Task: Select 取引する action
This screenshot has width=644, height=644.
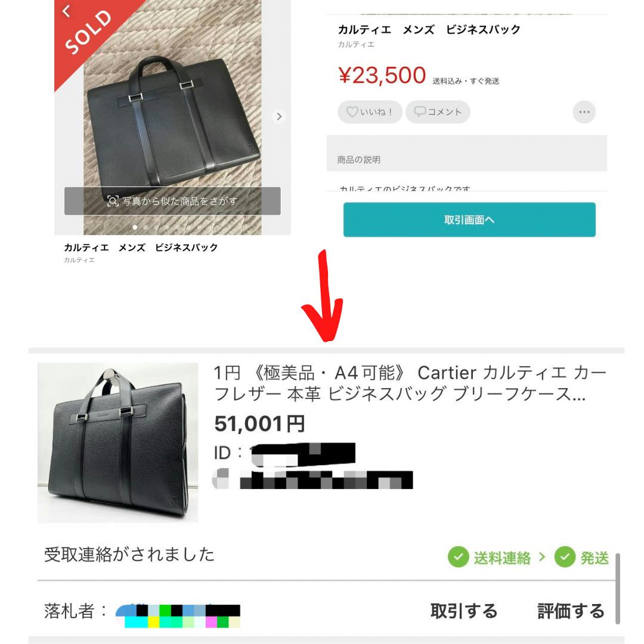Action: point(464,611)
